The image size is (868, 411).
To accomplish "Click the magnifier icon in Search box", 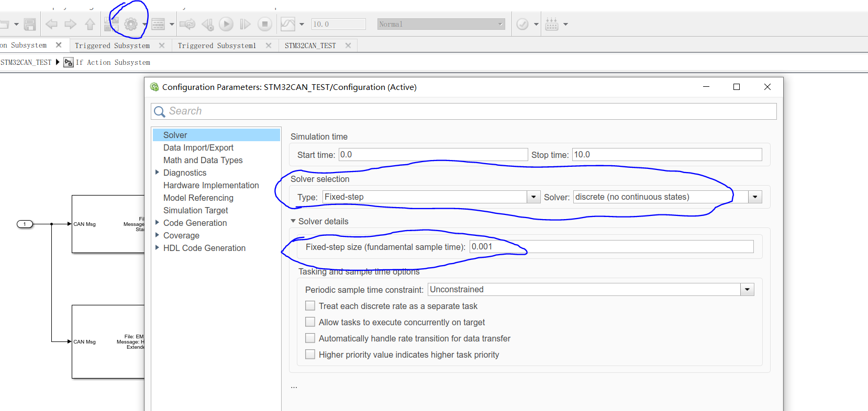I will pos(160,111).
